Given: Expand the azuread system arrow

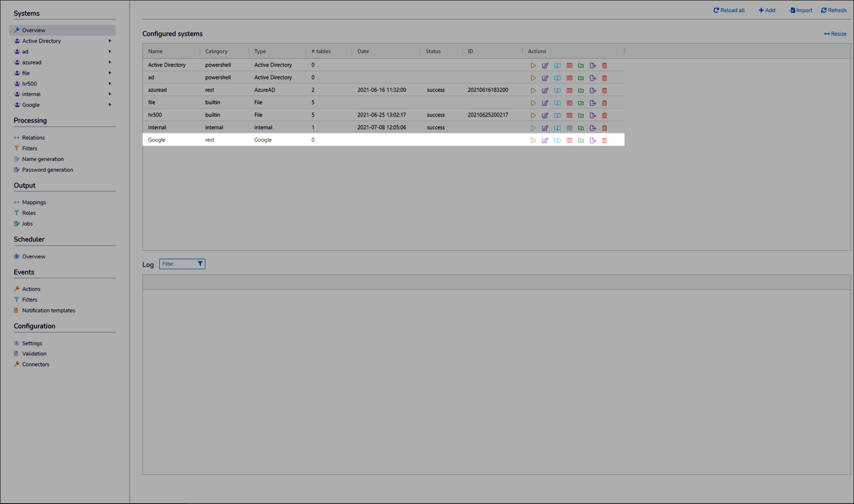Looking at the screenshot, I should [110, 62].
